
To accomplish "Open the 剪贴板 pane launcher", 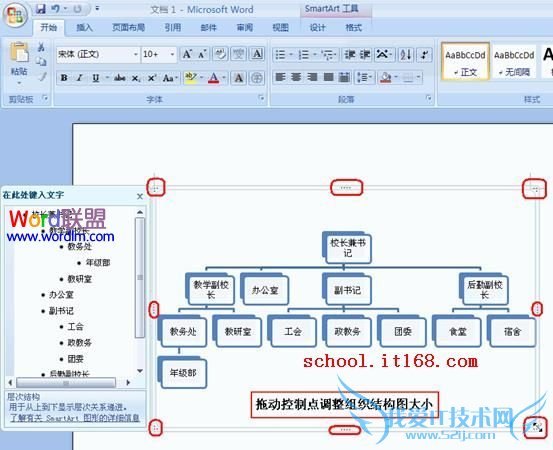I will (45, 98).
